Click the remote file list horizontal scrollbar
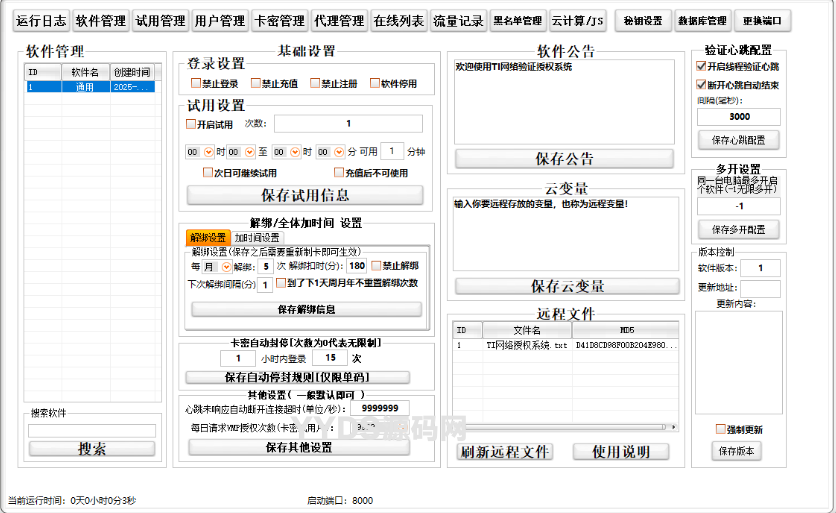Screen dimensions: 836x513 click(x=560, y=427)
